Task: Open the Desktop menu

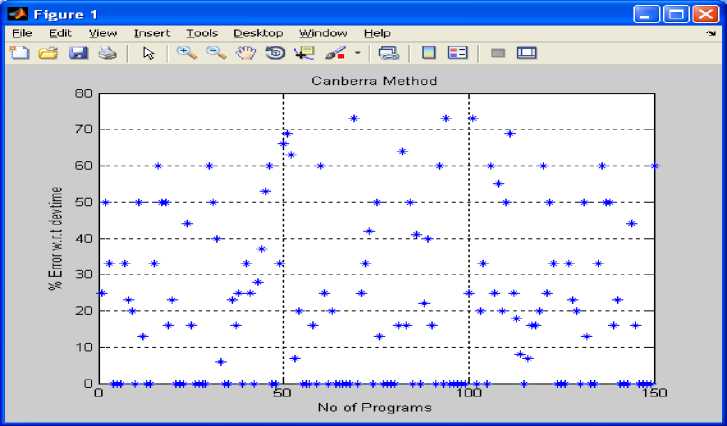Action: click(258, 33)
